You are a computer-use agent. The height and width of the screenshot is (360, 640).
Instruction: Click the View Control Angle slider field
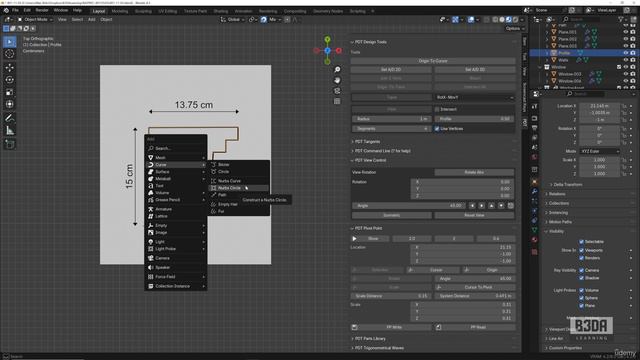pyautogui.click(x=409, y=206)
